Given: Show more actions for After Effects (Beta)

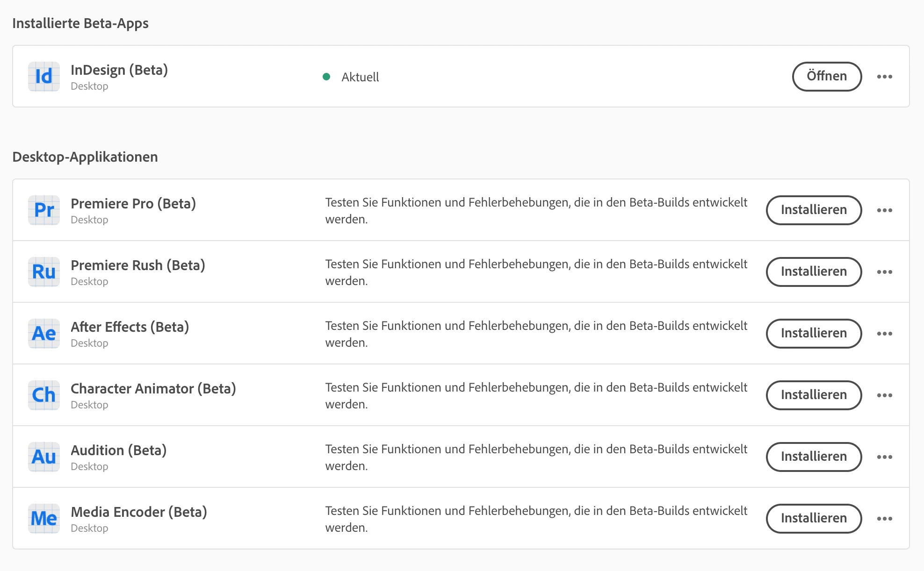Looking at the screenshot, I should click(x=884, y=334).
